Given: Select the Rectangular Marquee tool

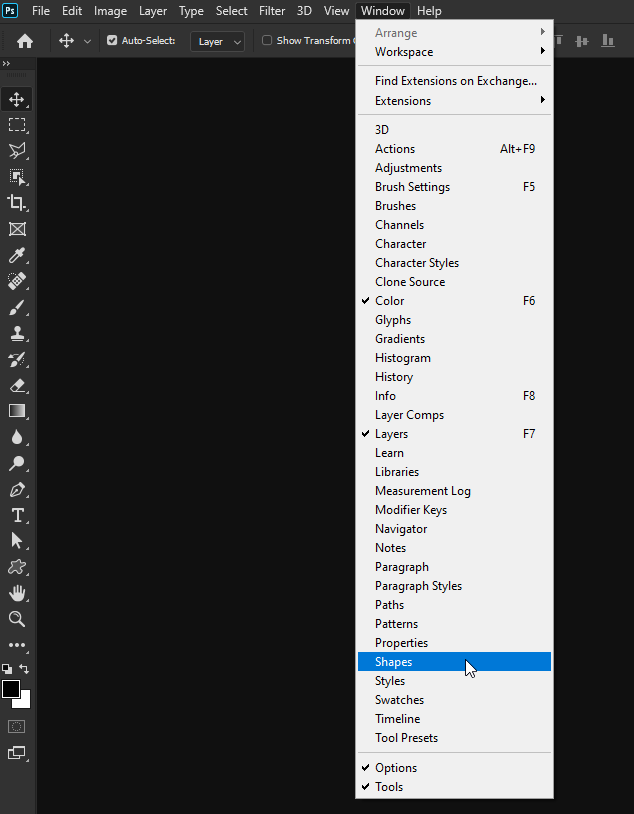Looking at the screenshot, I should pos(17,125).
